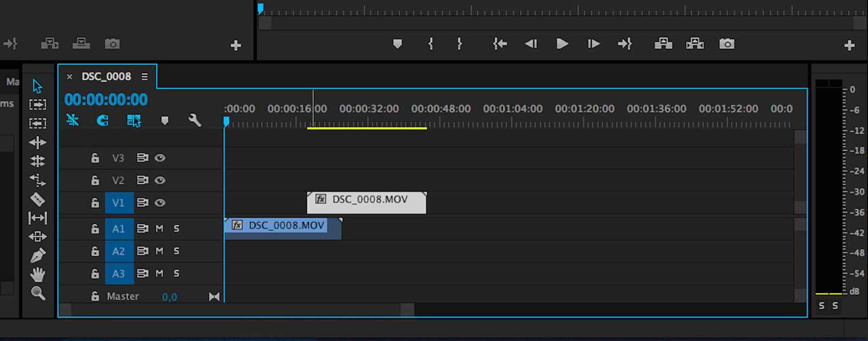
Task: Click timeline playhead marker at start
Action: (226, 122)
